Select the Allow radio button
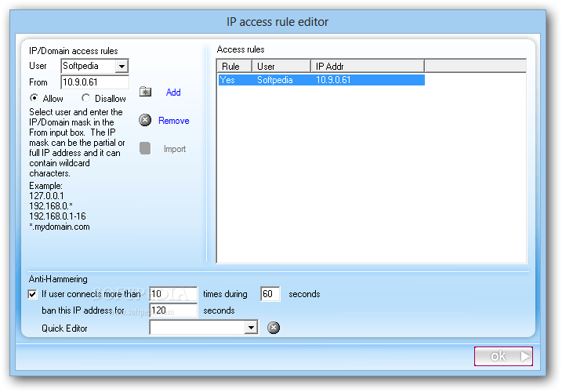Viewport: 562px width, 392px height. (x=34, y=98)
